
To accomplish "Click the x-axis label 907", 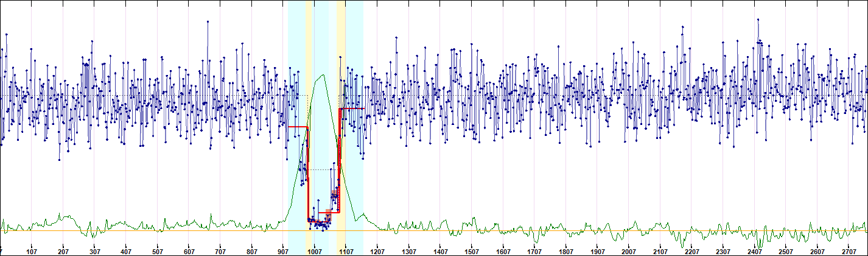I will pyautogui.click(x=283, y=251).
